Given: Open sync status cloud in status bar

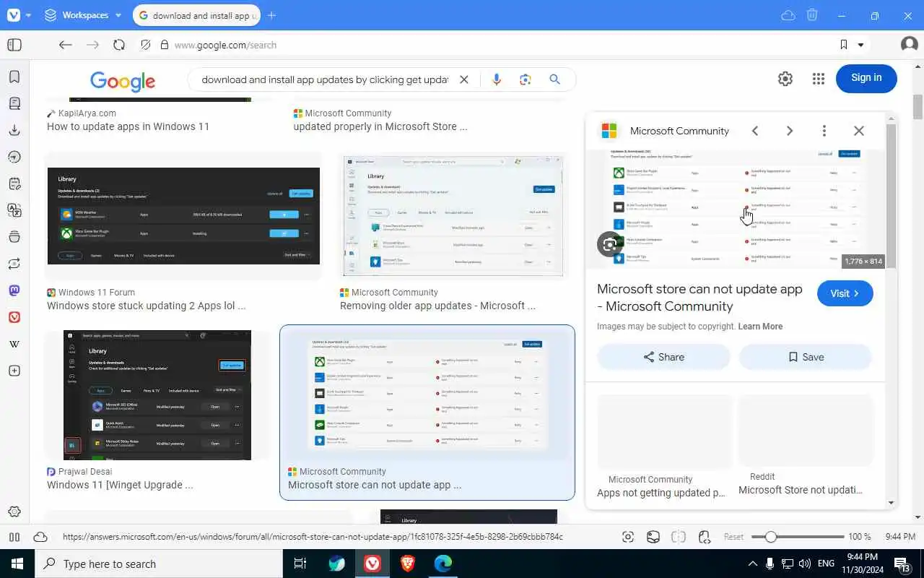Looking at the screenshot, I should click(40, 537).
